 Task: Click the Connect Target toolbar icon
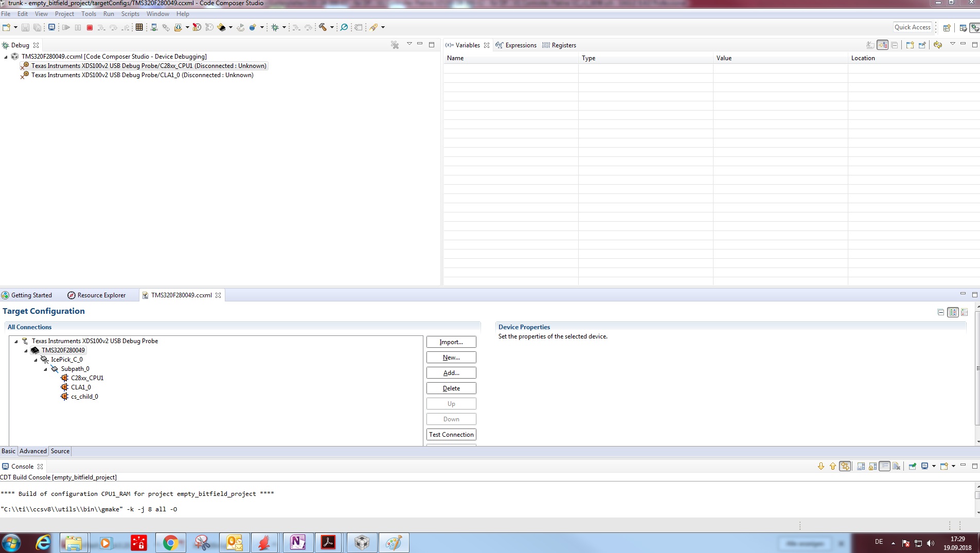[154, 27]
